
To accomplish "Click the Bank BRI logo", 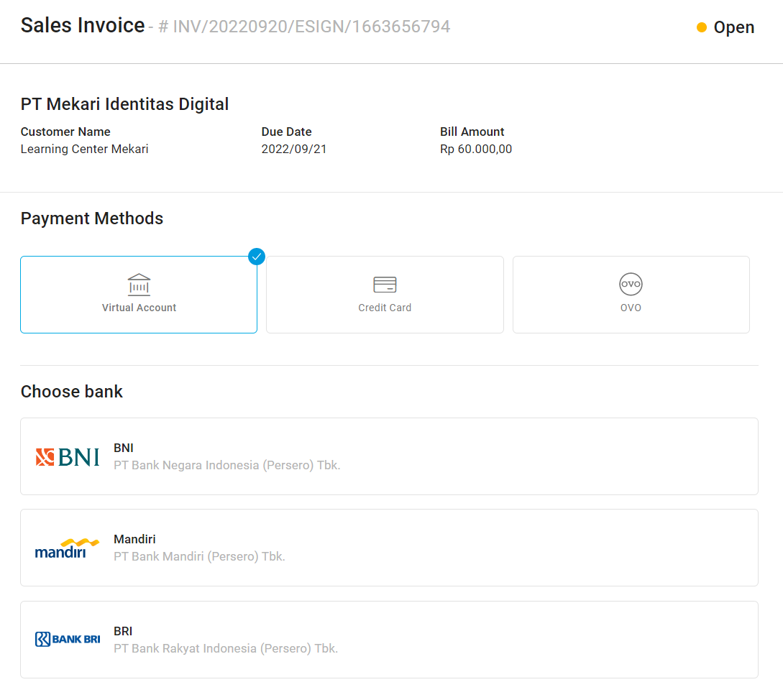I will click(x=68, y=639).
